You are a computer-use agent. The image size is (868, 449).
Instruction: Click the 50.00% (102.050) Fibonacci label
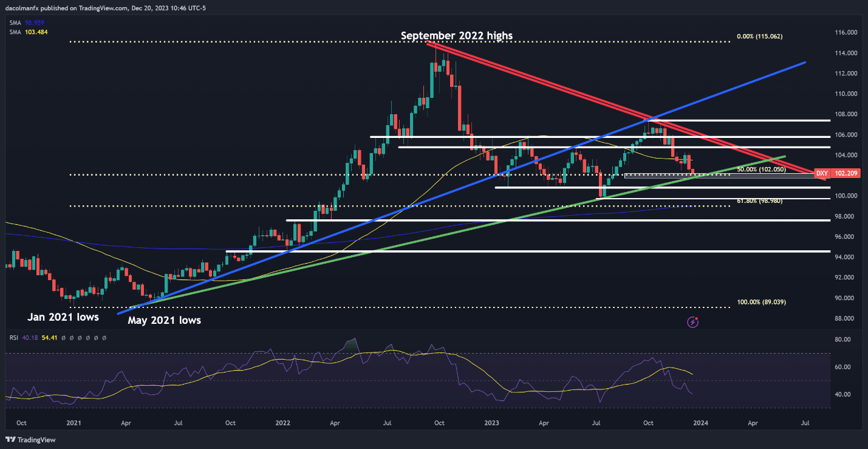760,170
